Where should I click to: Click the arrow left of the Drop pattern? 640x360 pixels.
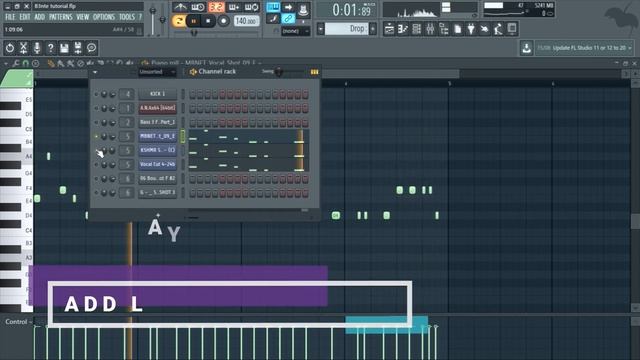click(320, 29)
